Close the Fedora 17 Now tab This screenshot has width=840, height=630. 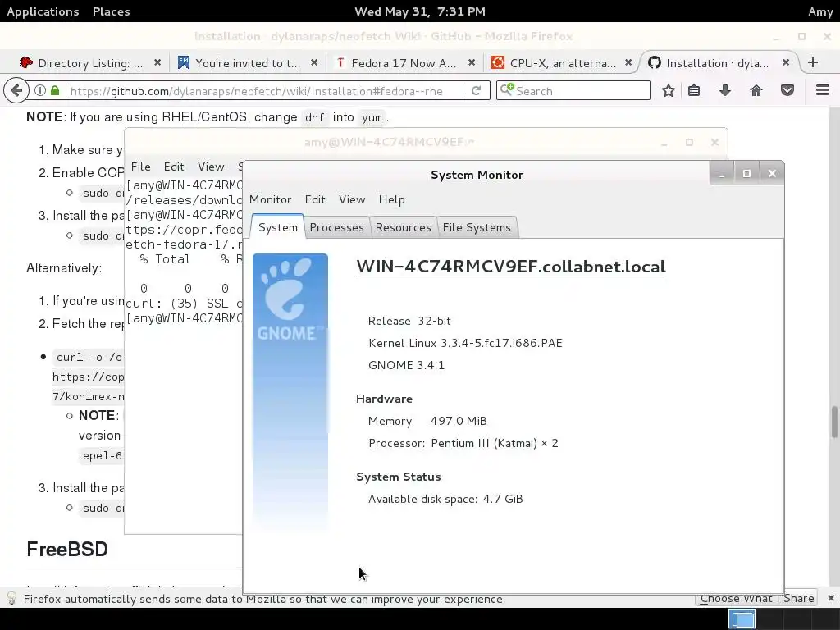472,62
